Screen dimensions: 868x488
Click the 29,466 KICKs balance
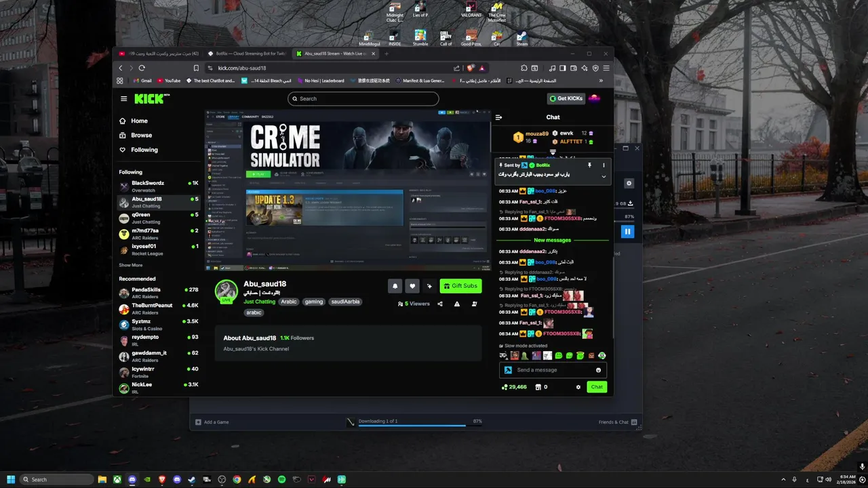point(514,387)
